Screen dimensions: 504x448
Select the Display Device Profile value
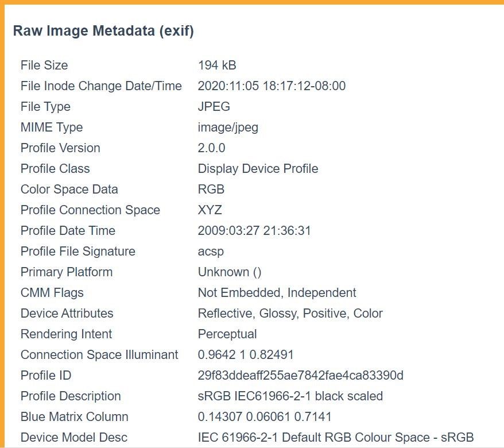(258, 169)
